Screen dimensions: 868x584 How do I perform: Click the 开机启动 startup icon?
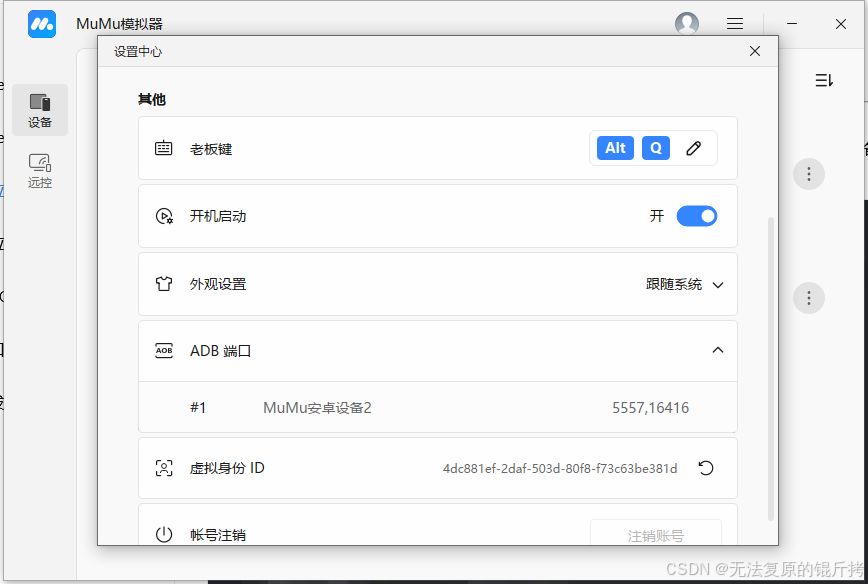[164, 216]
